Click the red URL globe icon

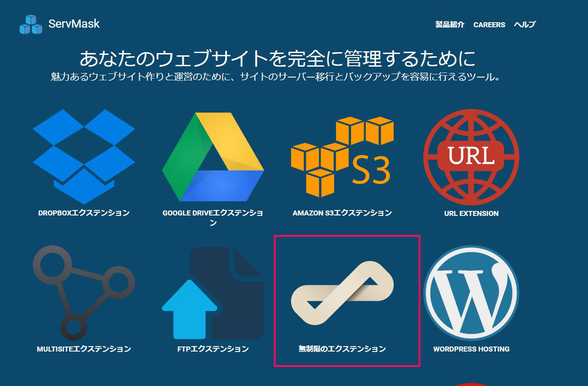(471, 156)
